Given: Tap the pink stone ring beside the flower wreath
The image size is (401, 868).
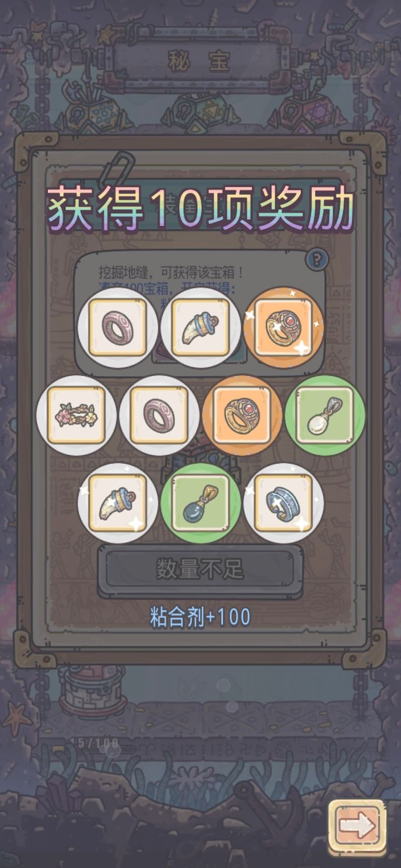Looking at the screenshot, I should 159,415.
